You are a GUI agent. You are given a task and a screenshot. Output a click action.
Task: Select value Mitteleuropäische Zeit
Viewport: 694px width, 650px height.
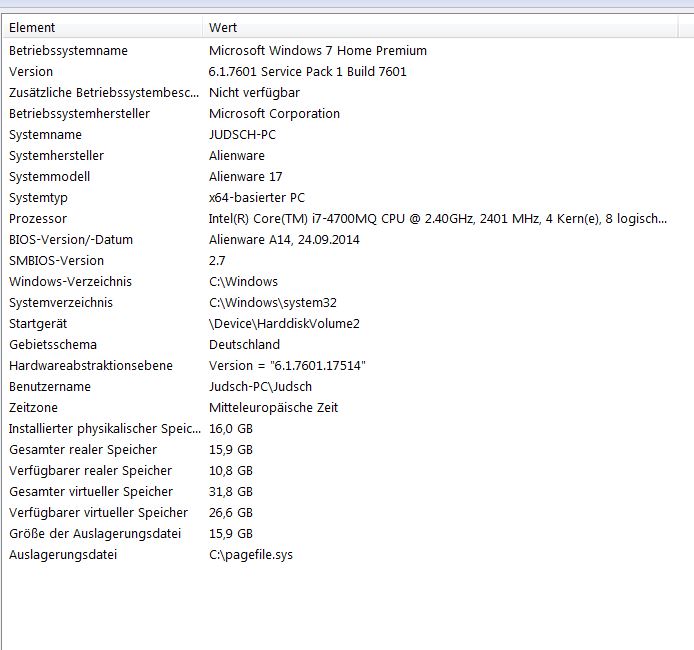(x=274, y=408)
